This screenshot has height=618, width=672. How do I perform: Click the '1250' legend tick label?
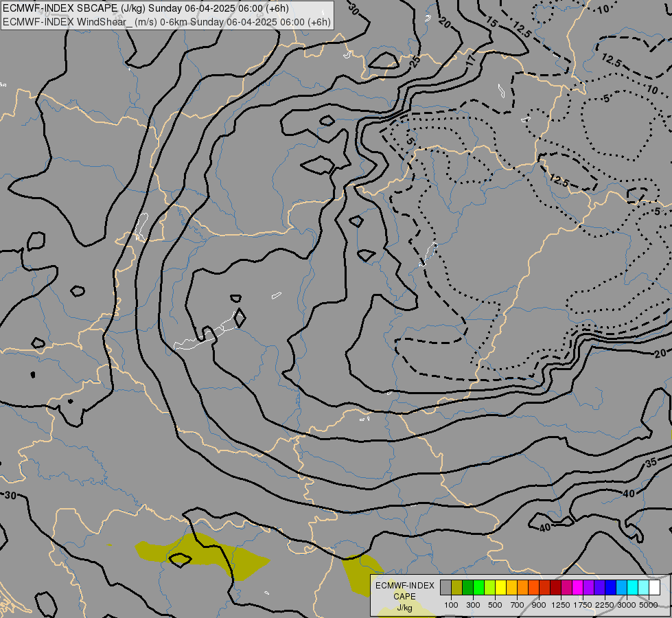click(x=561, y=605)
